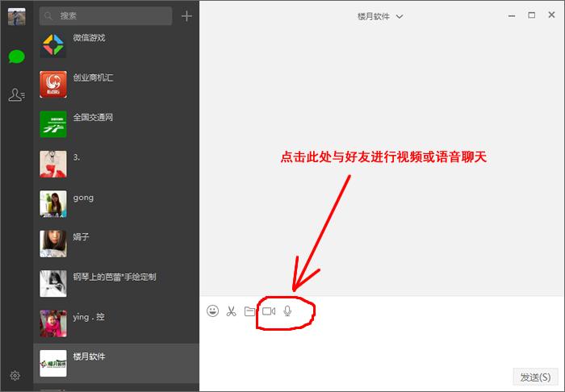
Task: Open the Chats tab in sidebar
Action: pyautogui.click(x=16, y=56)
